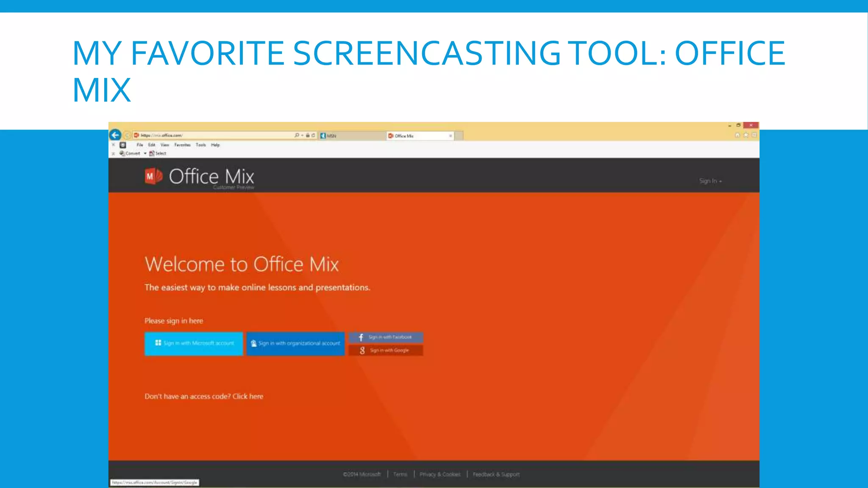This screenshot has height=488, width=868.
Task: Sign in with Microsoft account
Action: pos(194,344)
